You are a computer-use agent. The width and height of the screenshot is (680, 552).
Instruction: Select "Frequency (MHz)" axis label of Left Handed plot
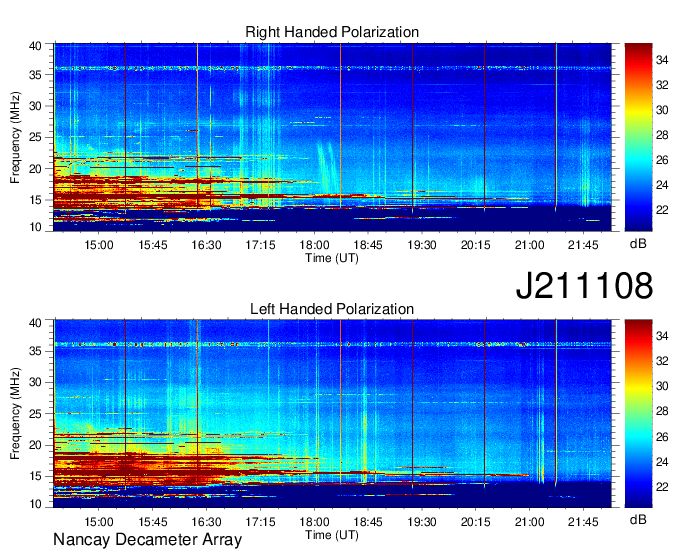tap(15, 414)
